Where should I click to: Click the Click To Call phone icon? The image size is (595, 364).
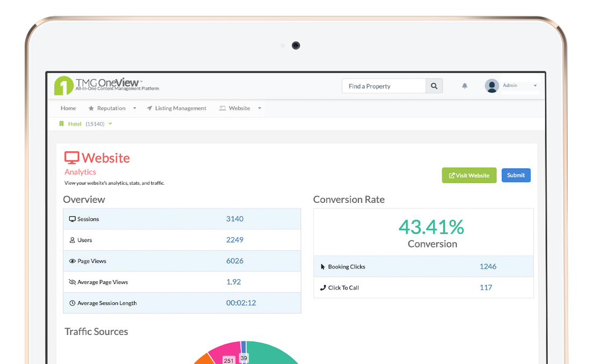pos(323,287)
